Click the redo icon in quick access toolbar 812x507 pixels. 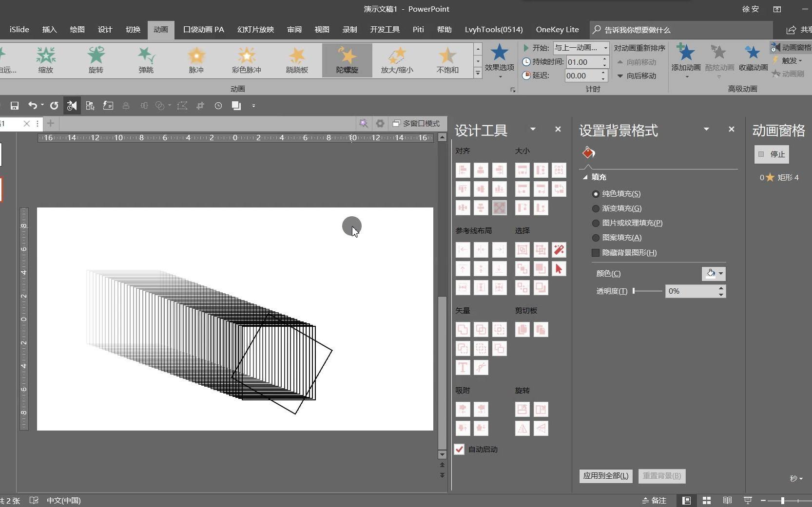coord(54,106)
